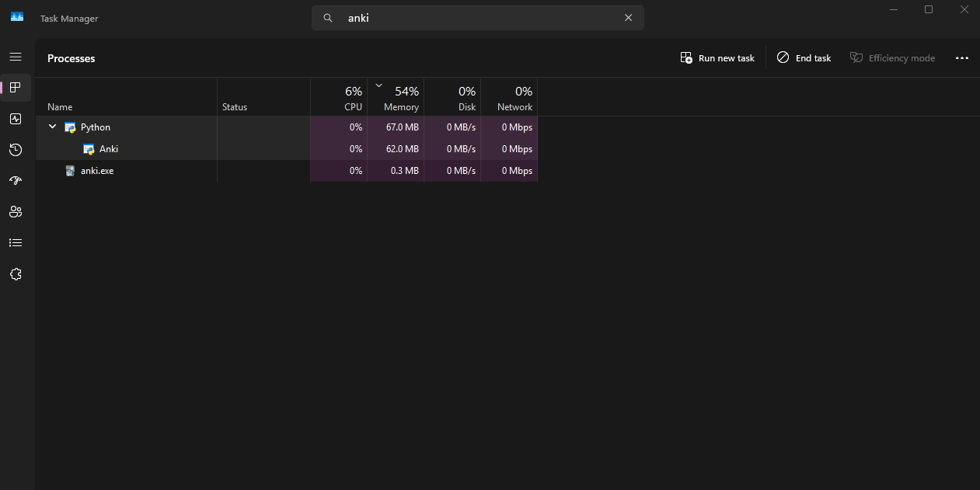The image size is (980, 490).
Task: Select the anki.exe process row
Action: click(x=97, y=171)
